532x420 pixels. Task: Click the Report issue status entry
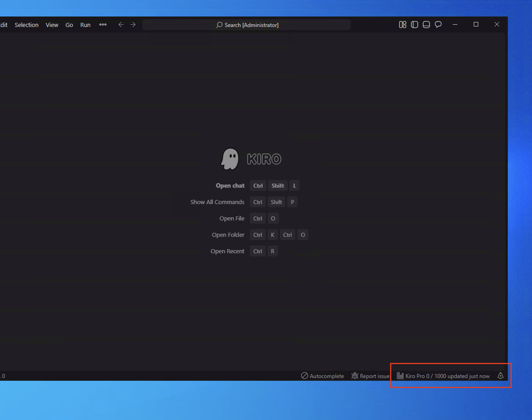(x=370, y=376)
